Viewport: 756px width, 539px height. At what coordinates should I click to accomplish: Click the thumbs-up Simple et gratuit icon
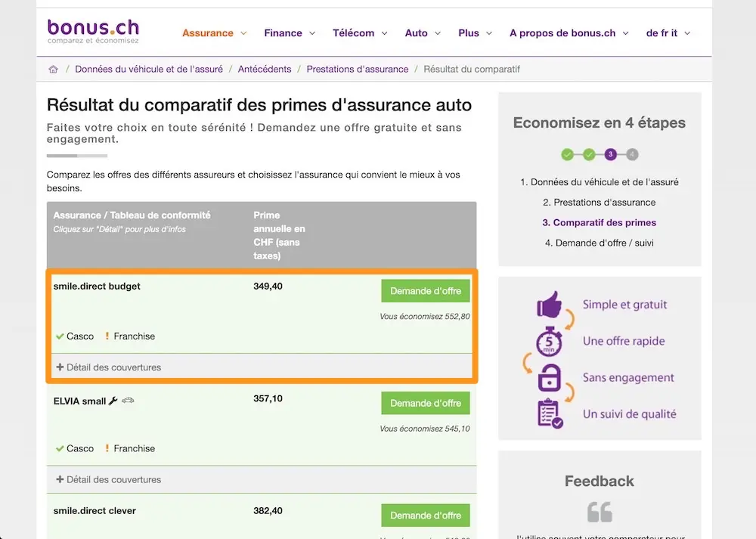549,305
